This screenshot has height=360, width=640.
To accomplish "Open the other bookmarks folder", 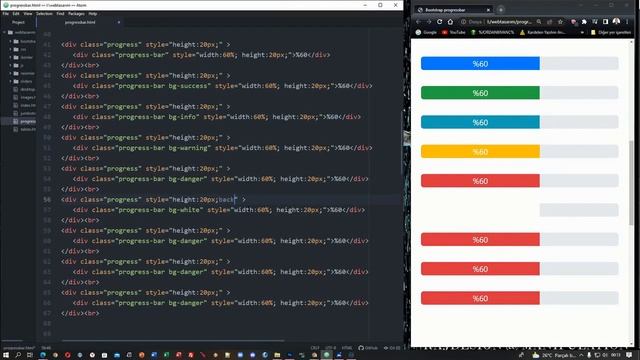I will (611, 32).
